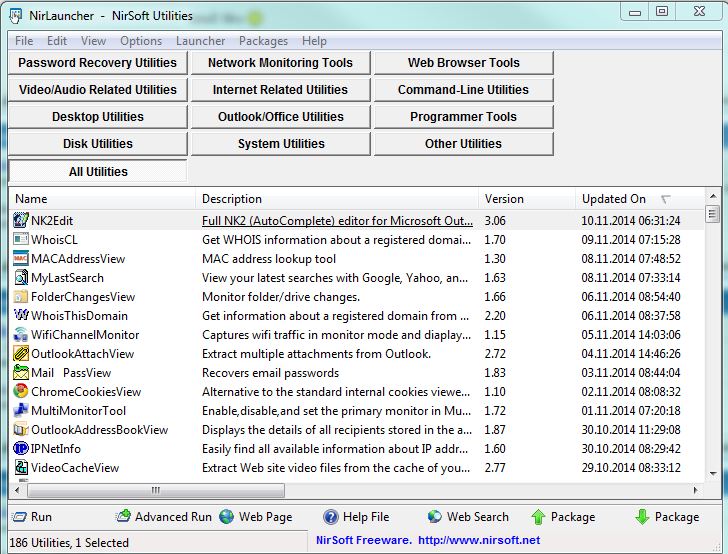Open the Options menu
Screen dimensions: 728x554
[x=141, y=41]
